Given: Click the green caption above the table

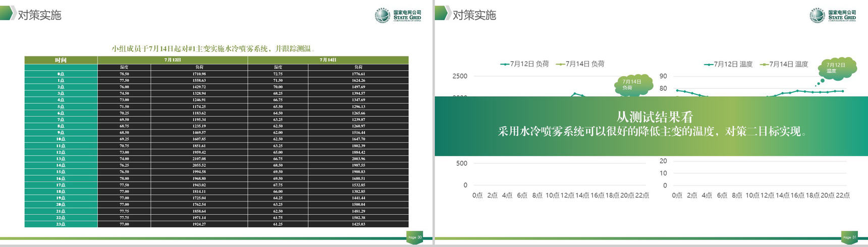Looking at the screenshot, I should pos(213,49).
